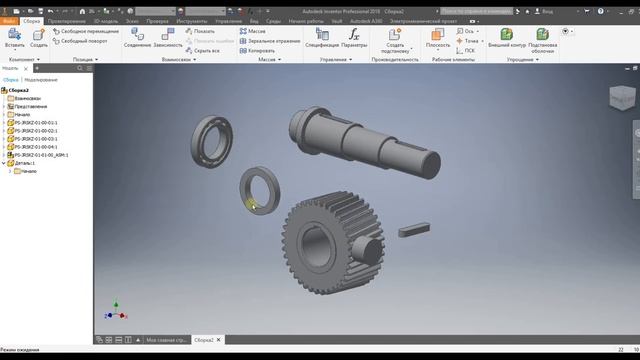Choose the Копировать components tool

[257, 51]
